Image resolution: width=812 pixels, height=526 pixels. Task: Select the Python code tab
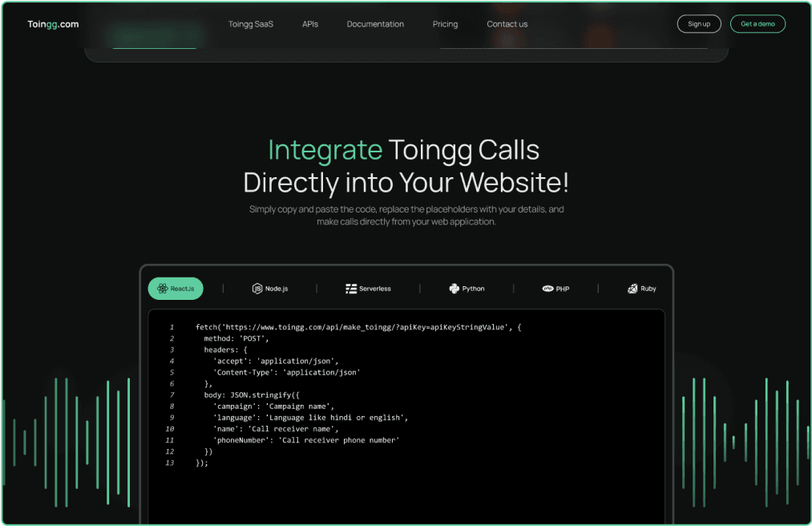point(467,289)
